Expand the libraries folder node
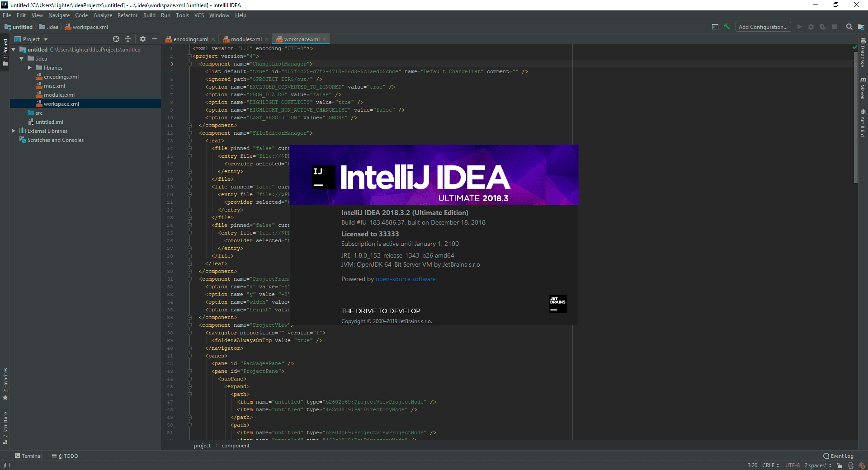 point(30,68)
